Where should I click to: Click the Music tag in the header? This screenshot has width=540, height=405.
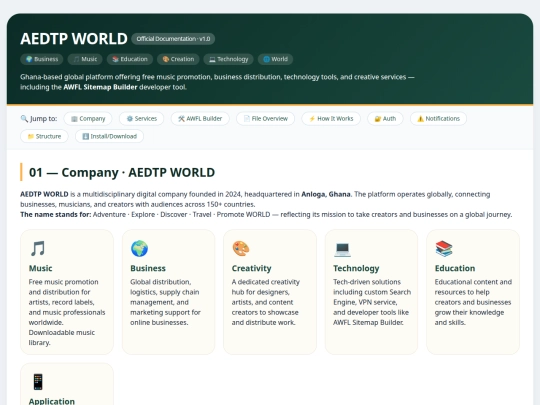click(85, 59)
